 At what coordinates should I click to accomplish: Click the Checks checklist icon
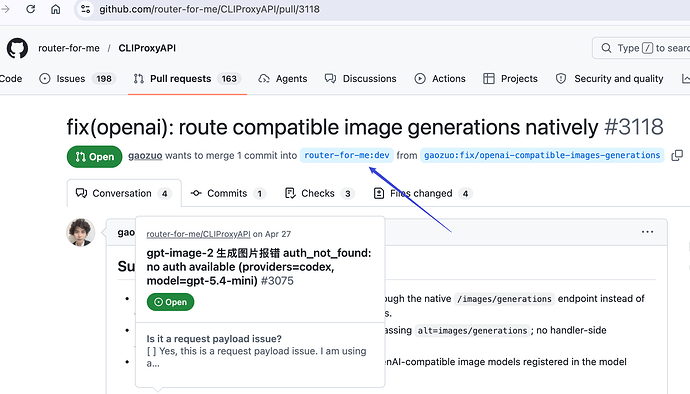290,193
